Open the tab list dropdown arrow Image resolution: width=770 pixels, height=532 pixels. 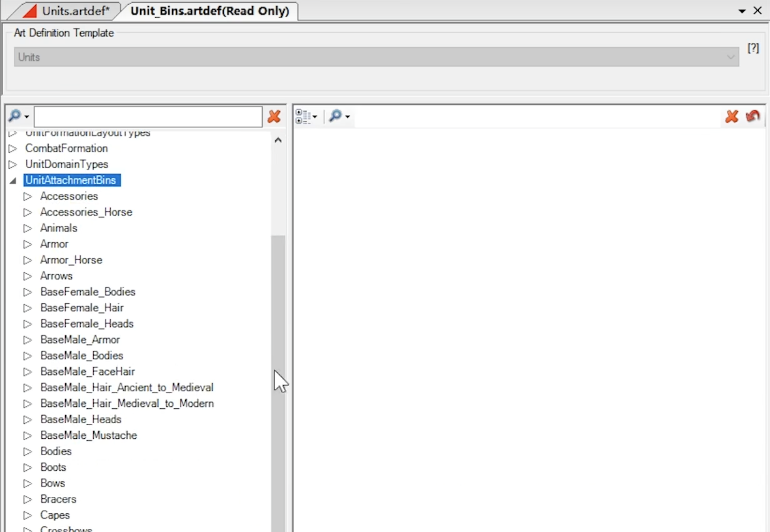click(x=742, y=11)
